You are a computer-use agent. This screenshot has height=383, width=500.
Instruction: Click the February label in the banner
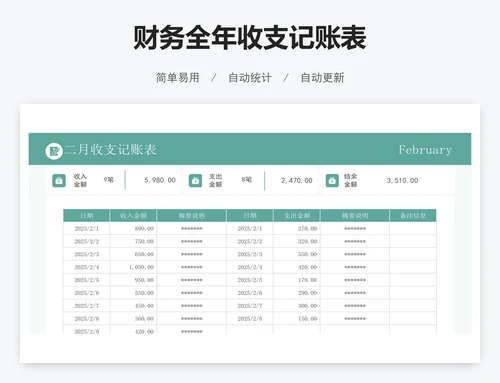tap(425, 150)
